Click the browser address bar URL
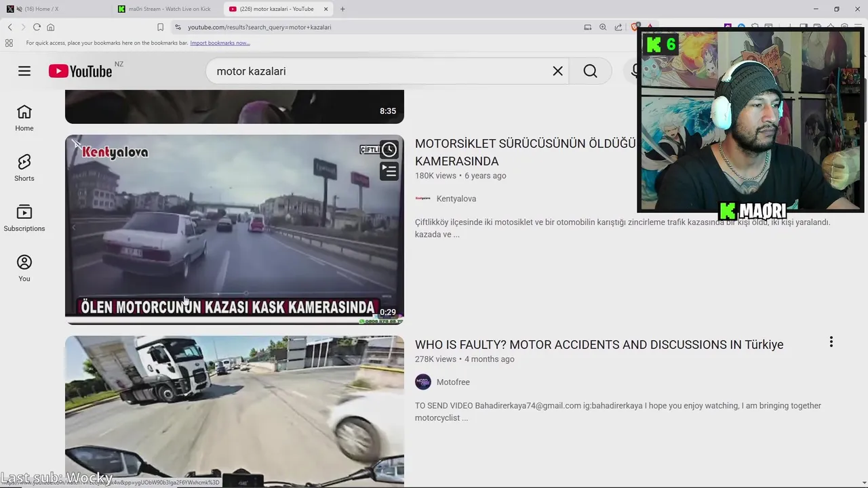This screenshot has height=488, width=868. (x=260, y=27)
